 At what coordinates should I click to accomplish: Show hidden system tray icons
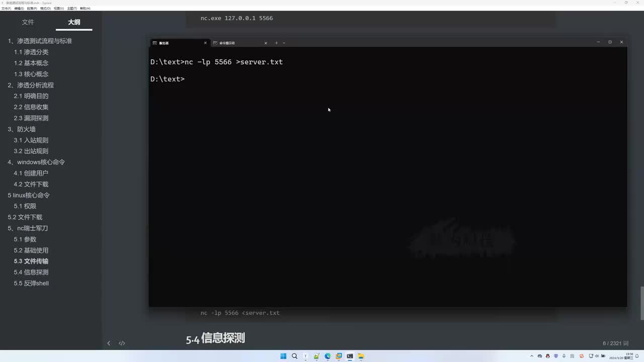pos(532,356)
